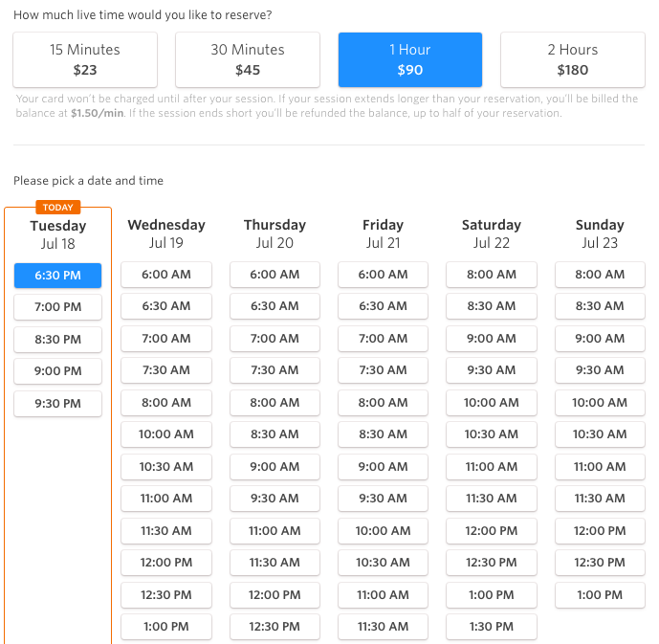Book the 9:30 PM slot today
The height and width of the screenshot is (644, 659).
[x=57, y=404]
